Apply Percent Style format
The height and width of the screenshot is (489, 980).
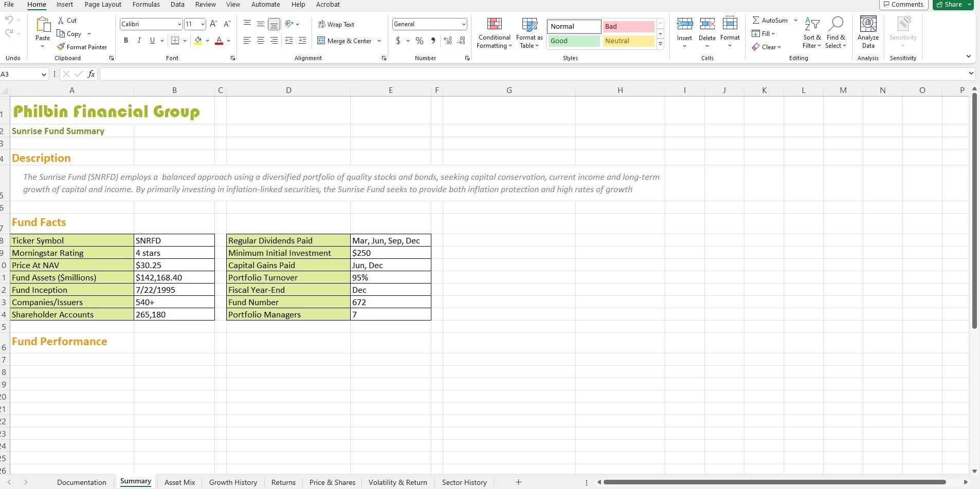[x=420, y=41]
